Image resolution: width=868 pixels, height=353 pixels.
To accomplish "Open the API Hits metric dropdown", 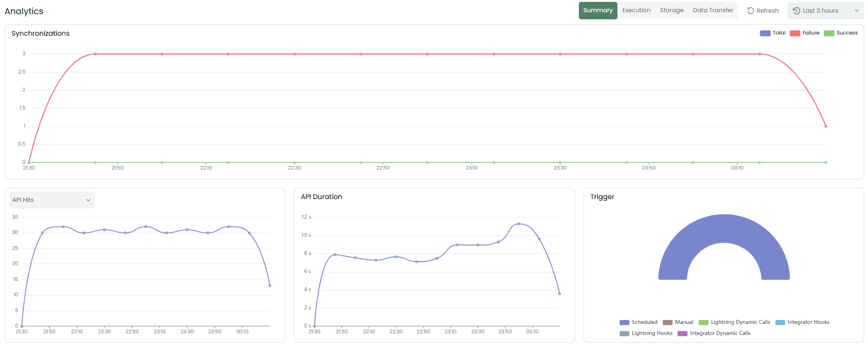I will (x=52, y=200).
